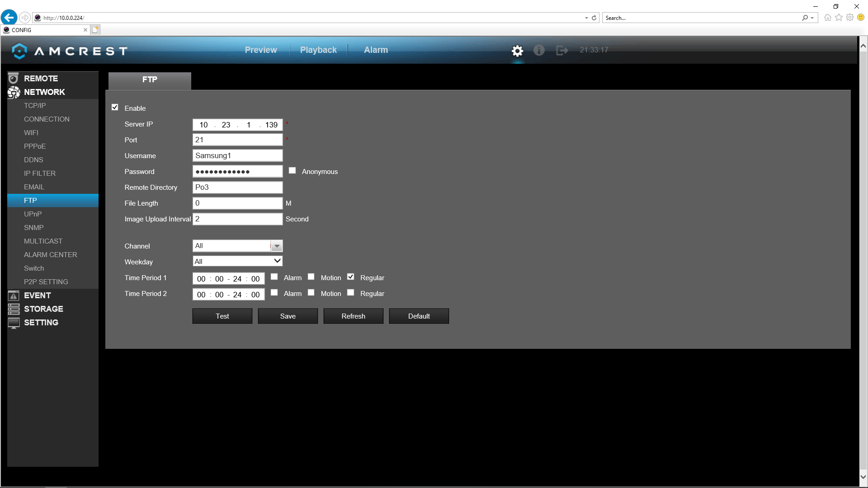Click the Test button
Image resolution: width=868 pixels, height=488 pixels.
(x=222, y=316)
